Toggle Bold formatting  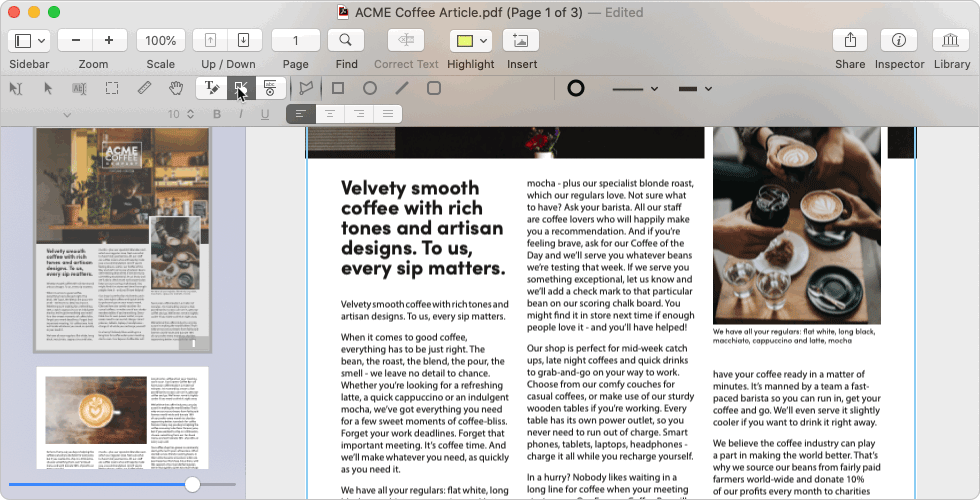[217, 114]
